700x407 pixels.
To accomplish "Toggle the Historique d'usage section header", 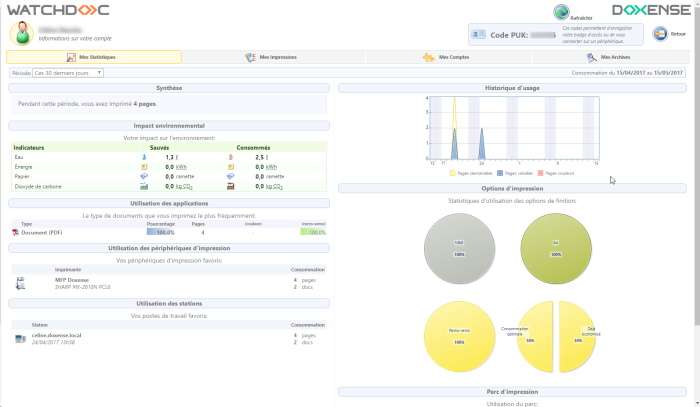I will 511,88.
